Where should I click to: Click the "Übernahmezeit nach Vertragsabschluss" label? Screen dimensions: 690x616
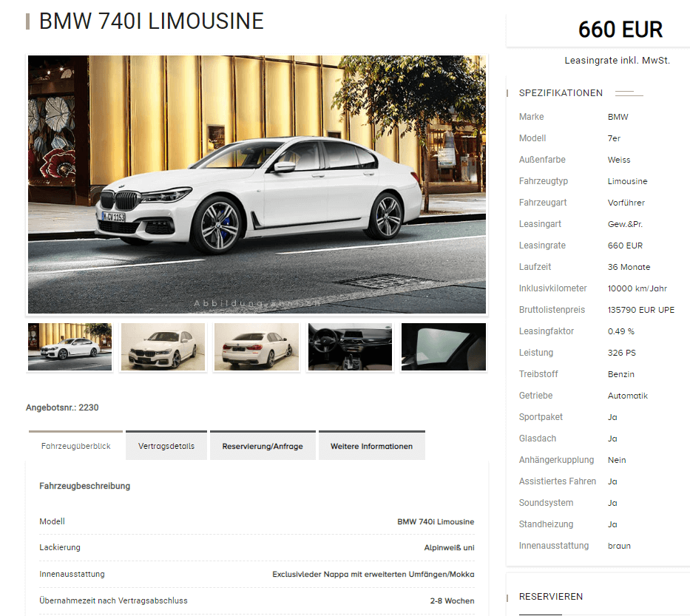(113, 600)
